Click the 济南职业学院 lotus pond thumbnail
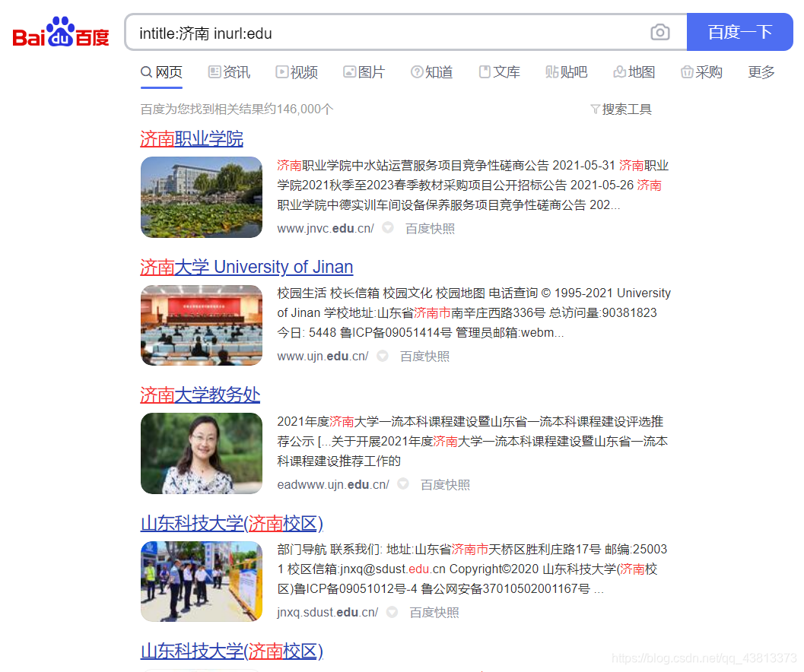This screenshot has height=672, width=804. click(x=202, y=198)
